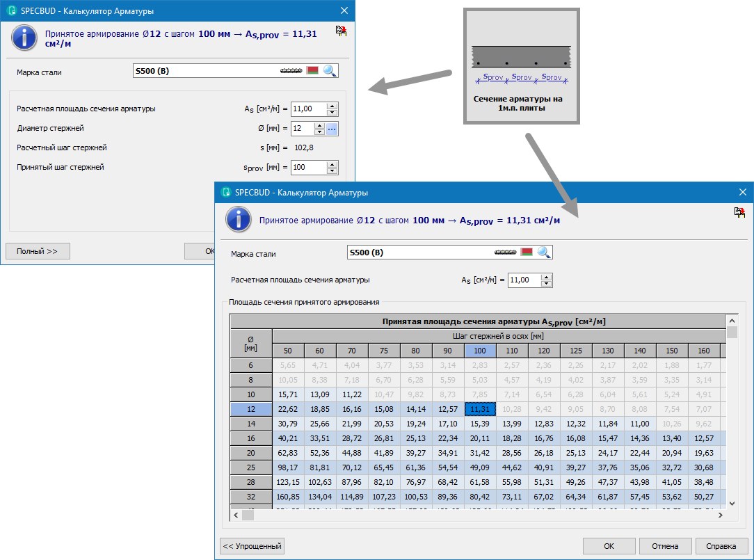Click the top-right corner icon in the full table dialog
The image size is (754, 560).
click(739, 212)
